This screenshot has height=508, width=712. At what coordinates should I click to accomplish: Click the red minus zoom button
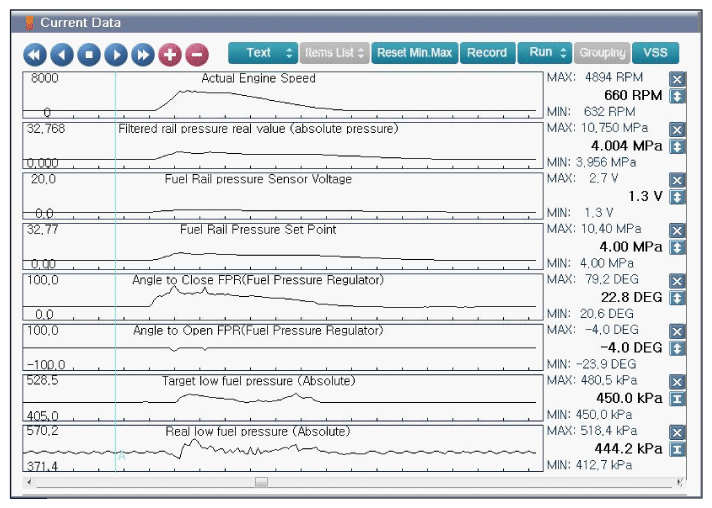(197, 55)
